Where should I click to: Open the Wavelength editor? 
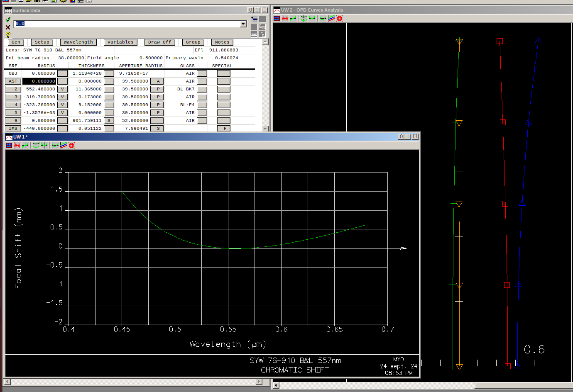78,42
